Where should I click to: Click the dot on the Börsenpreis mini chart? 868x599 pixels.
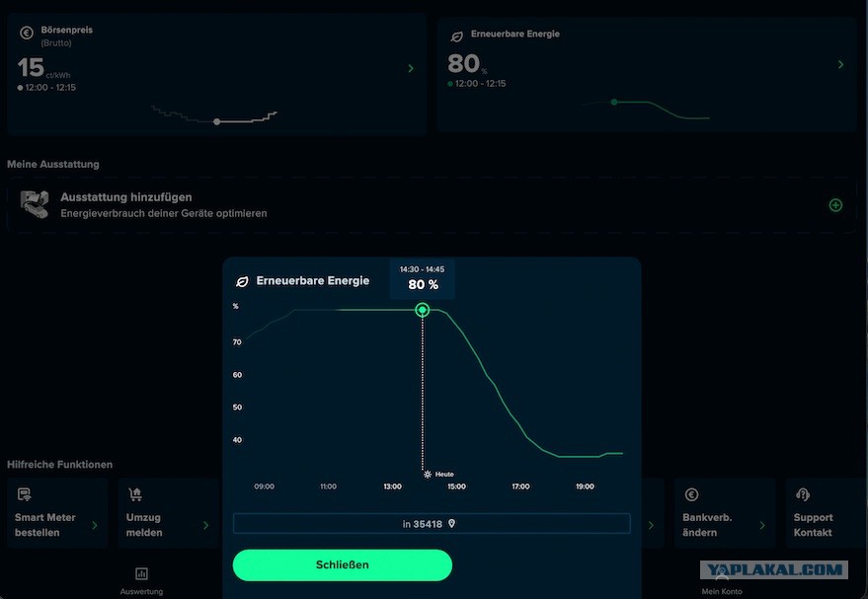(217, 121)
